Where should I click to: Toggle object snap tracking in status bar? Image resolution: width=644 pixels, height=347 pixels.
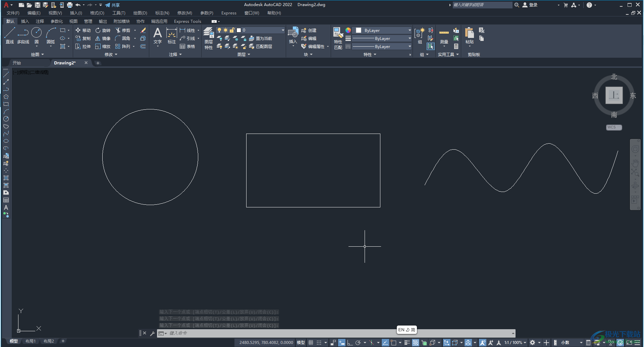click(x=385, y=343)
